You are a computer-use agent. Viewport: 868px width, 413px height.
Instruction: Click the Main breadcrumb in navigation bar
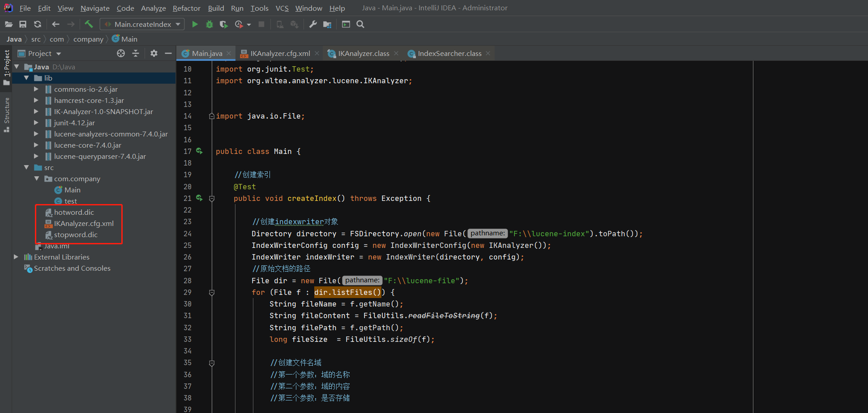[x=124, y=39]
